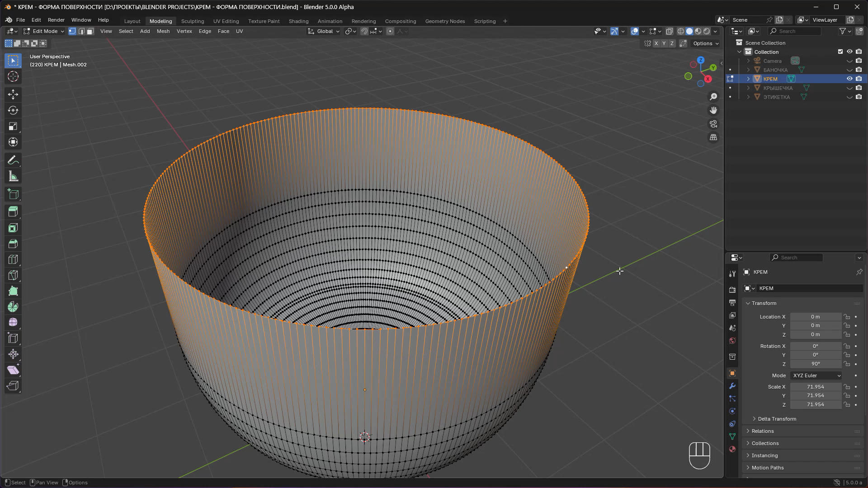The height and width of the screenshot is (488, 868).
Task: Enable edge select mode
Action: tap(81, 31)
